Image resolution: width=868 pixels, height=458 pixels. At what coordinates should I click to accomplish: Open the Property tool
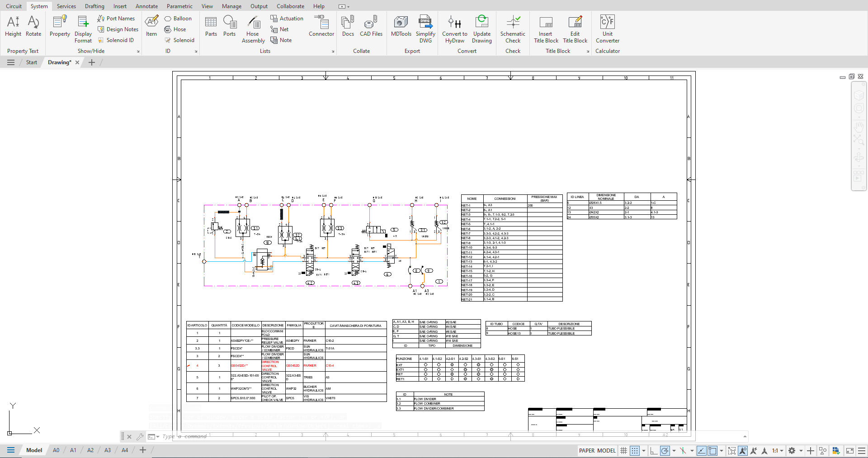[60, 26]
